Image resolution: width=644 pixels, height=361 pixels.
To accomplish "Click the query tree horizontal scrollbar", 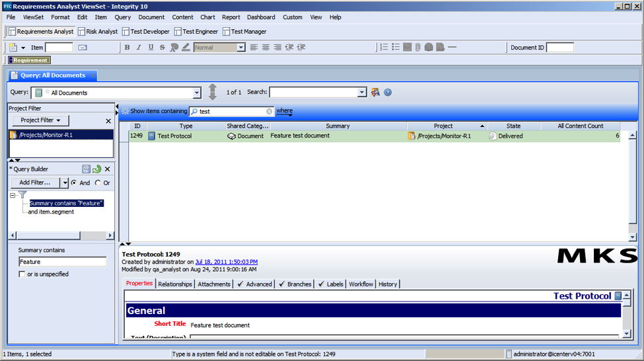I will tap(61, 235).
